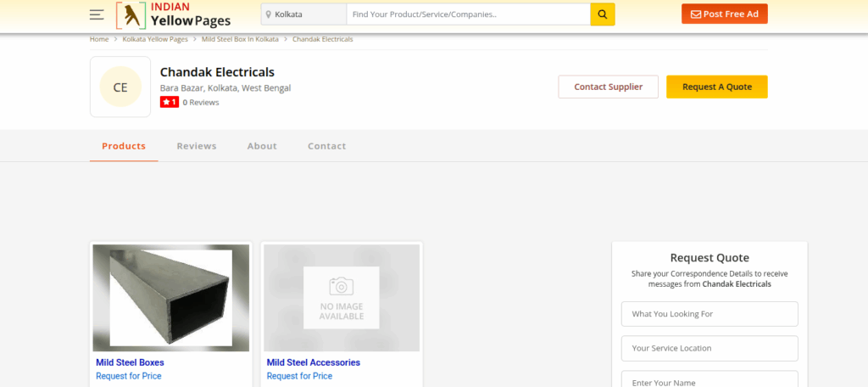Switch to the Reviews tab
Screen dimensions: 868x387
point(197,146)
